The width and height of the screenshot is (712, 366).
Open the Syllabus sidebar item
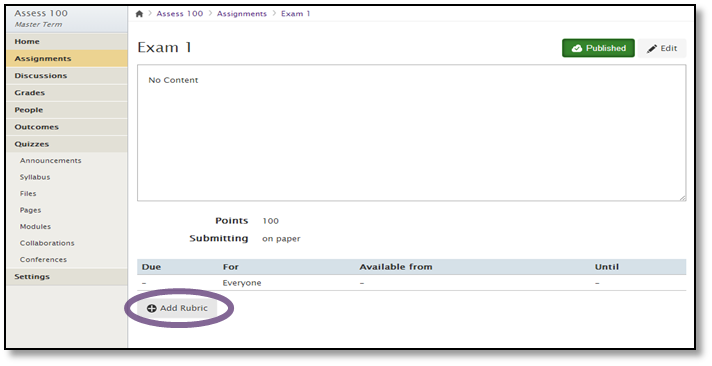tap(35, 177)
